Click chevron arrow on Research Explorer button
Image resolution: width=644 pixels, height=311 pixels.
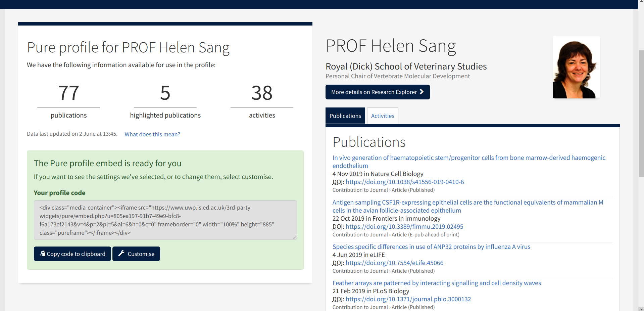[x=422, y=92]
